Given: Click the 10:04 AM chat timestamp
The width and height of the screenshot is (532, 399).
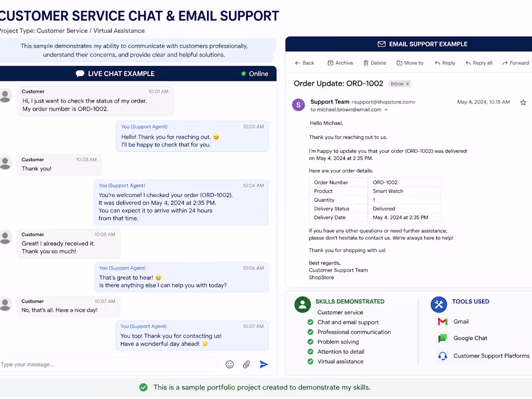Looking at the screenshot, I should click(253, 186).
